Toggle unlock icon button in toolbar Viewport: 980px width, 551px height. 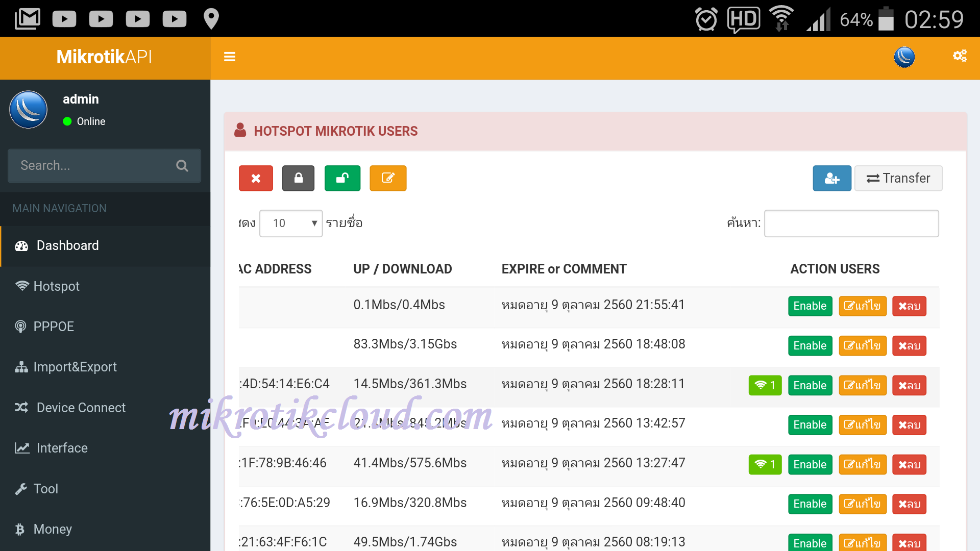click(344, 178)
